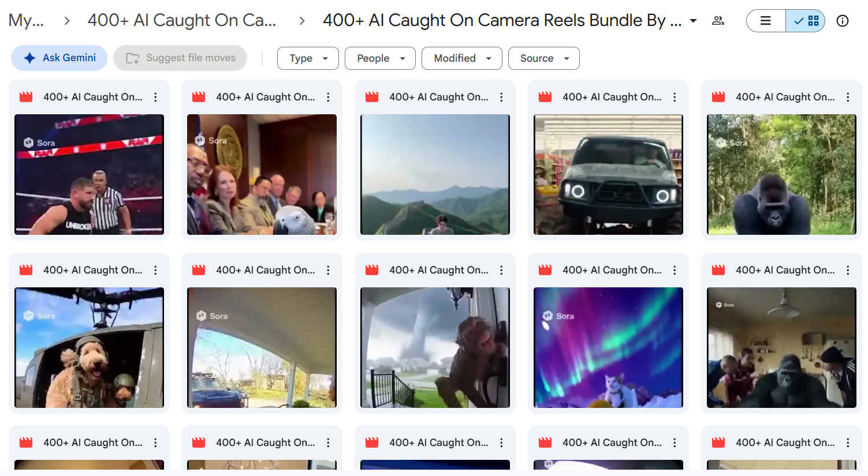This screenshot has height=476, width=868.
Task: Open more actions for the truck in store video
Action: click(x=675, y=97)
